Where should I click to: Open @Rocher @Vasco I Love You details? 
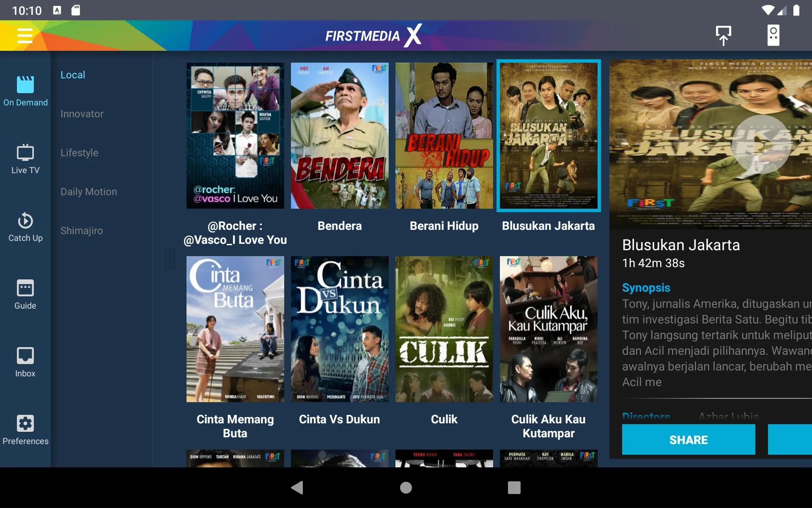click(x=234, y=135)
